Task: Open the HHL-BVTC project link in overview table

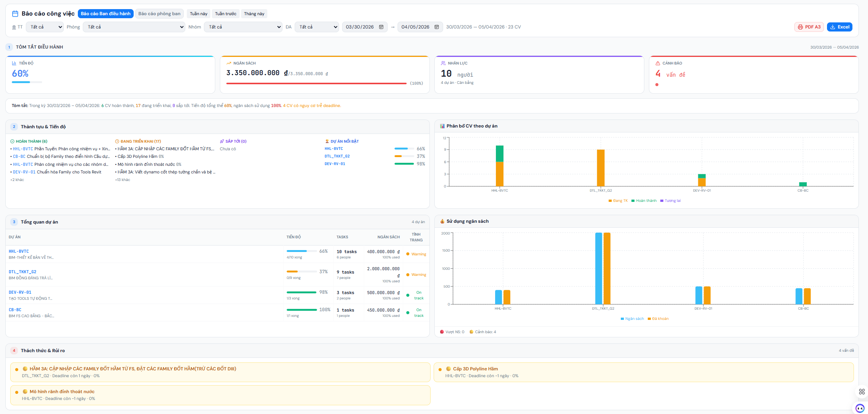Action: [19, 251]
